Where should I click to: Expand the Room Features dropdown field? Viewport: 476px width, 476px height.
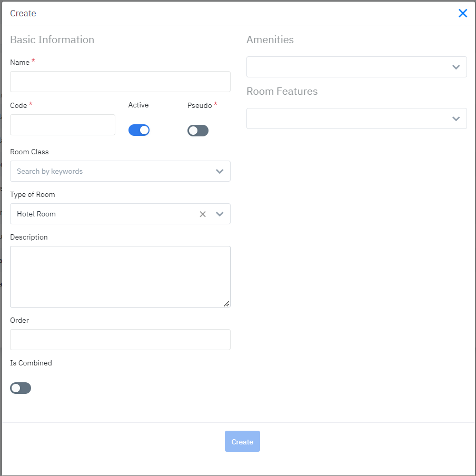(348, 118)
